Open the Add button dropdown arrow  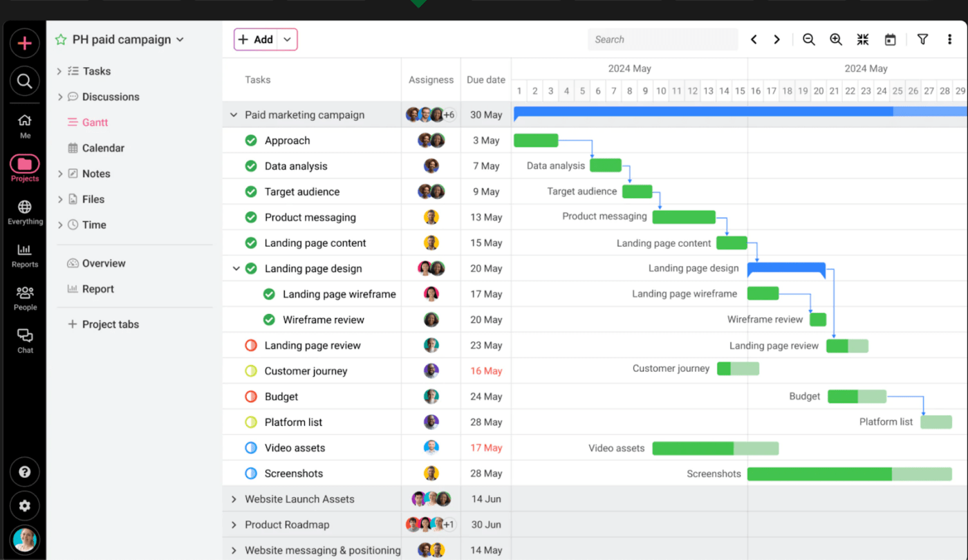coord(288,39)
